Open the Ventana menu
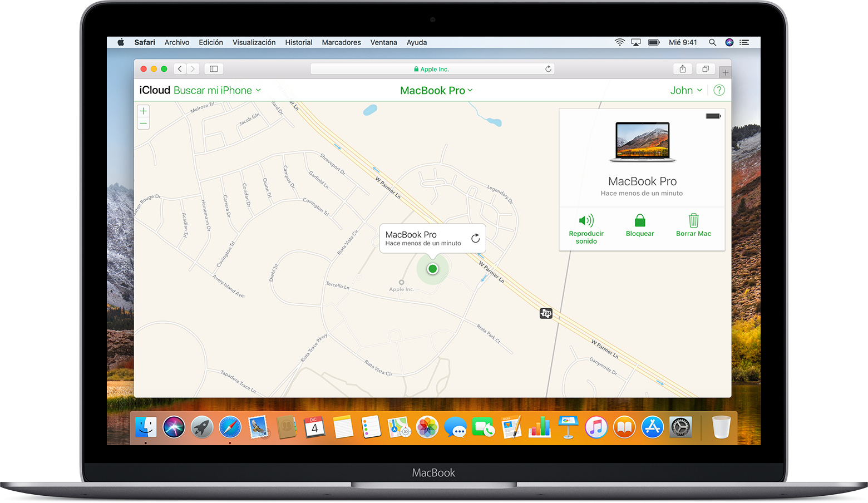Image resolution: width=868 pixels, height=503 pixels. pos(384,42)
